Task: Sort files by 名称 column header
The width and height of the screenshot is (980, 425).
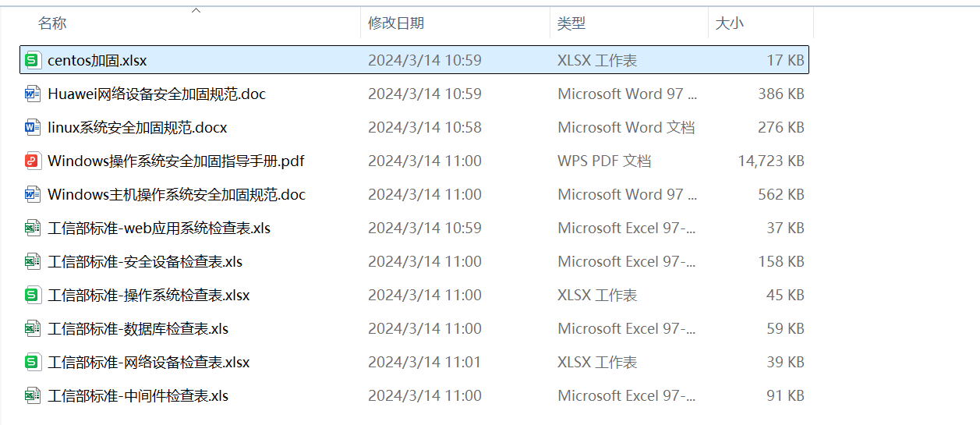Action: click(52, 23)
